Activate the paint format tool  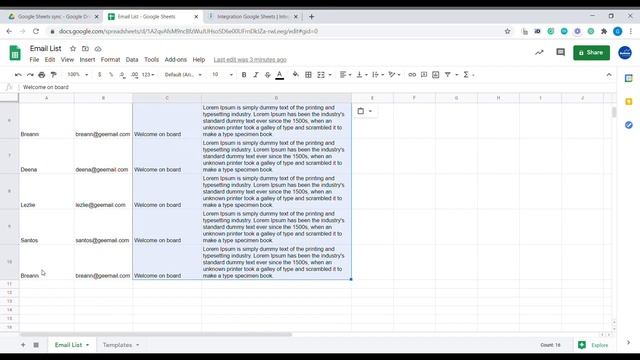point(53,75)
